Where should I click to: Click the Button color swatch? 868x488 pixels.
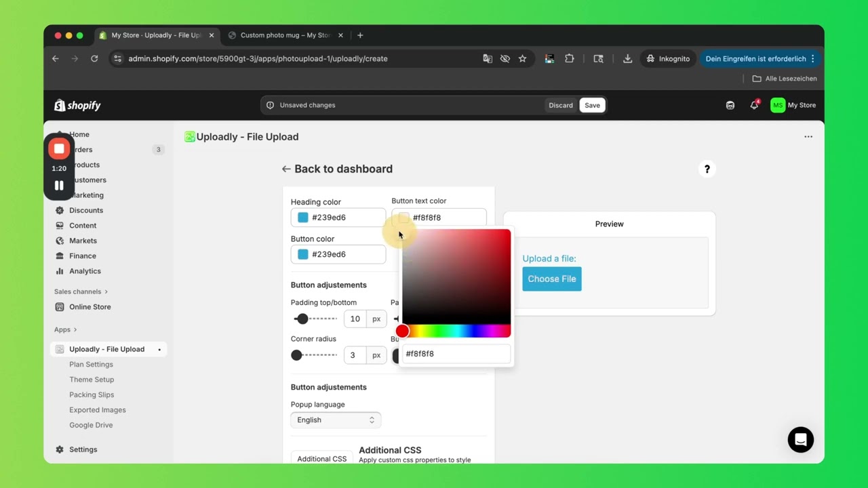click(303, 254)
